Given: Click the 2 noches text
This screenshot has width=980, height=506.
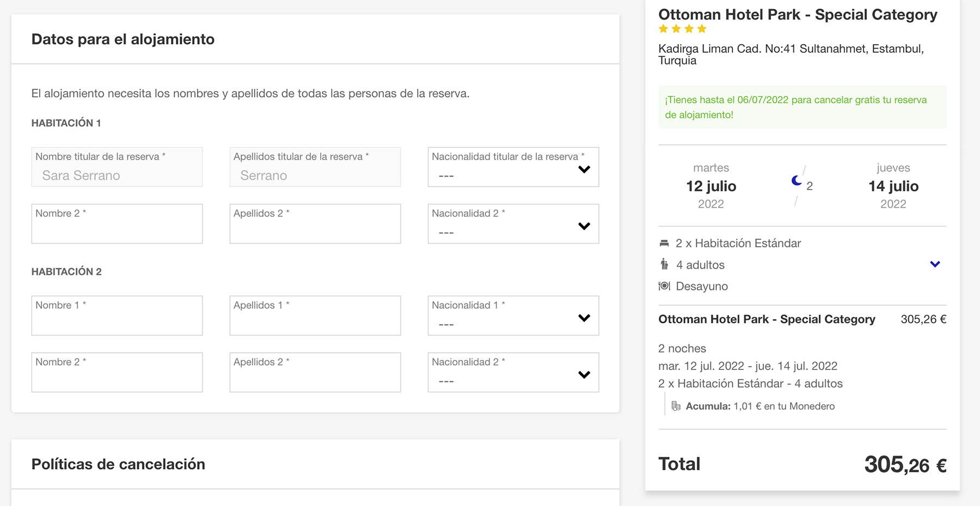Looking at the screenshot, I should click(682, 349).
